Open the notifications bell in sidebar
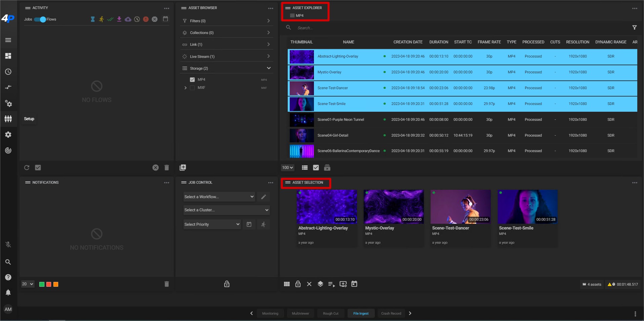Image resolution: width=644 pixels, height=321 pixels. [8, 292]
